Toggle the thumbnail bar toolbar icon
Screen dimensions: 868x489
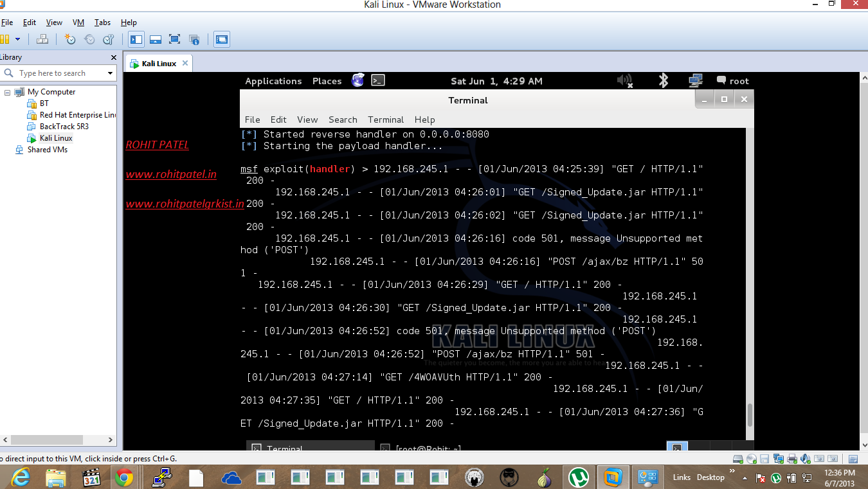[155, 39]
